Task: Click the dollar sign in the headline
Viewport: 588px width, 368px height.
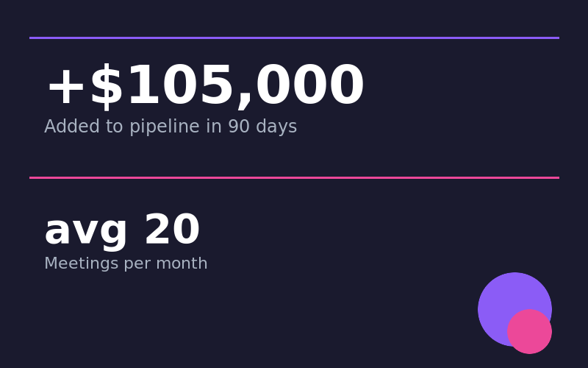Action: coord(107,88)
